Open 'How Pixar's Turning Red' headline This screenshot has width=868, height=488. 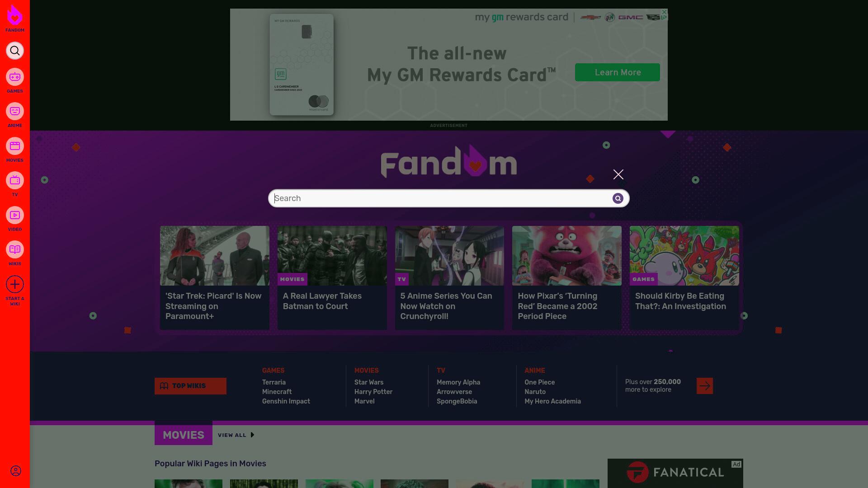coord(558,306)
